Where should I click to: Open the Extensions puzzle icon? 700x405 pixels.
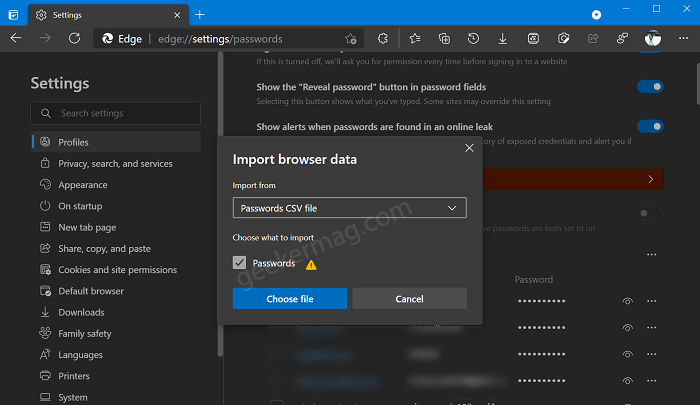click(383, 39)
